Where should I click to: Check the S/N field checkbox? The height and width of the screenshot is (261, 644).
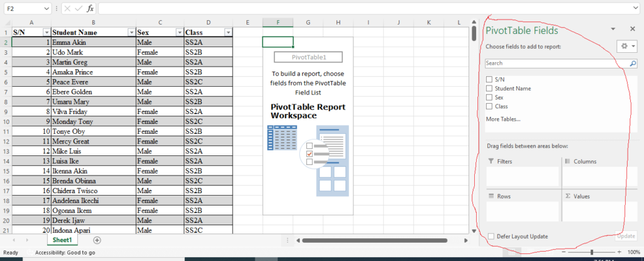click(x=489, y=79)
